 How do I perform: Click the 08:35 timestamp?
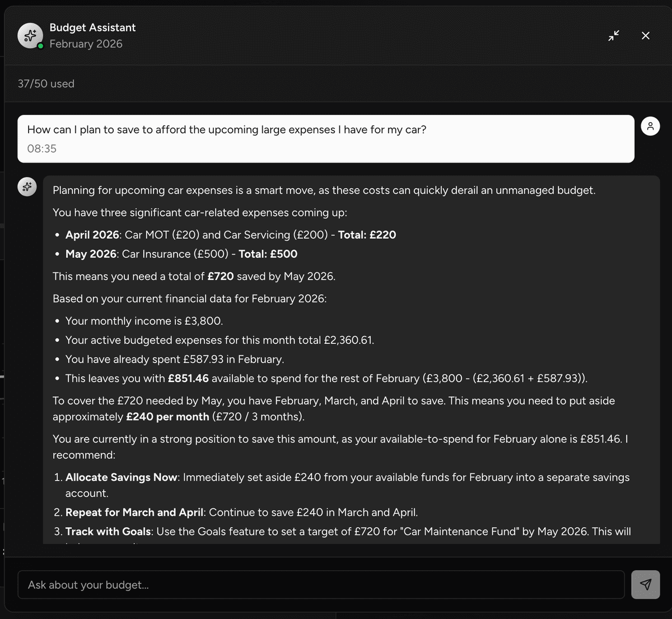[41, 148]
